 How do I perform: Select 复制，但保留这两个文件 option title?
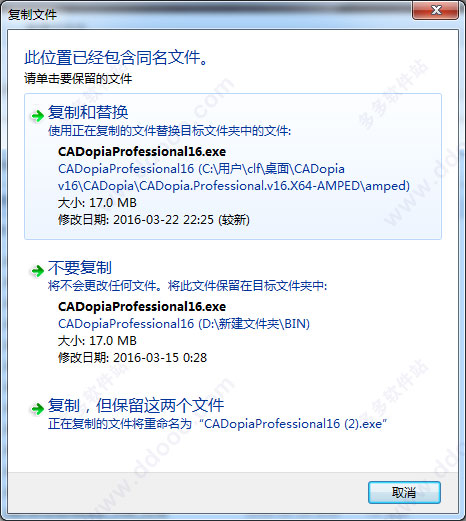point(136,405)
